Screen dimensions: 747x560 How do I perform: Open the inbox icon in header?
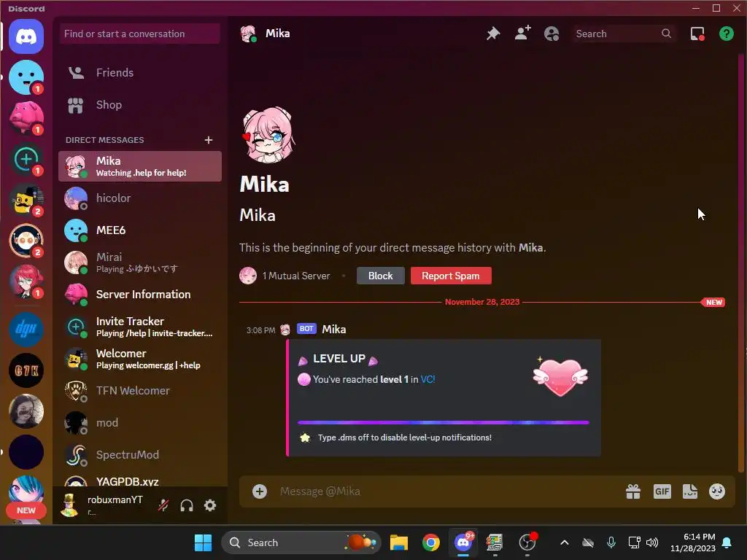pyautogui.click(x=697, y=34)
